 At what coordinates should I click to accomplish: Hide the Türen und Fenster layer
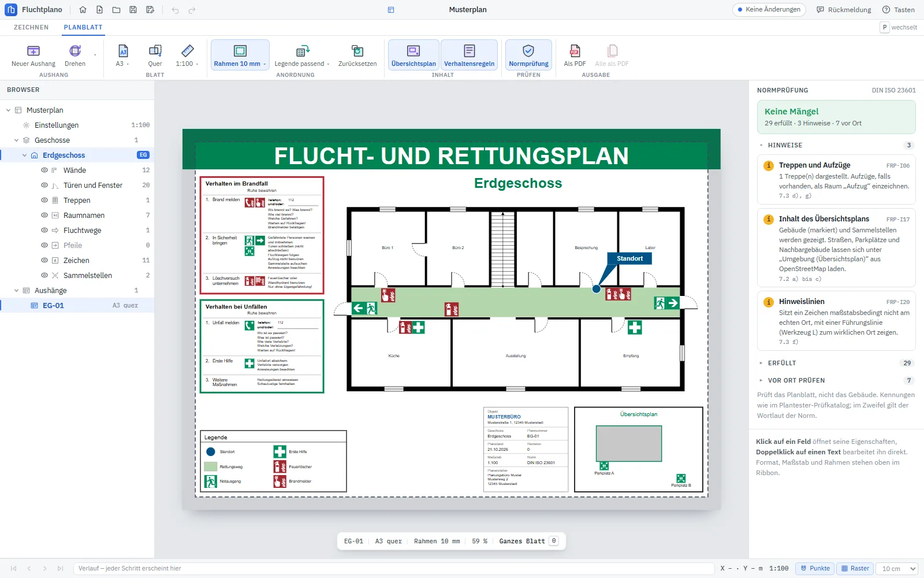click(44, 186)
